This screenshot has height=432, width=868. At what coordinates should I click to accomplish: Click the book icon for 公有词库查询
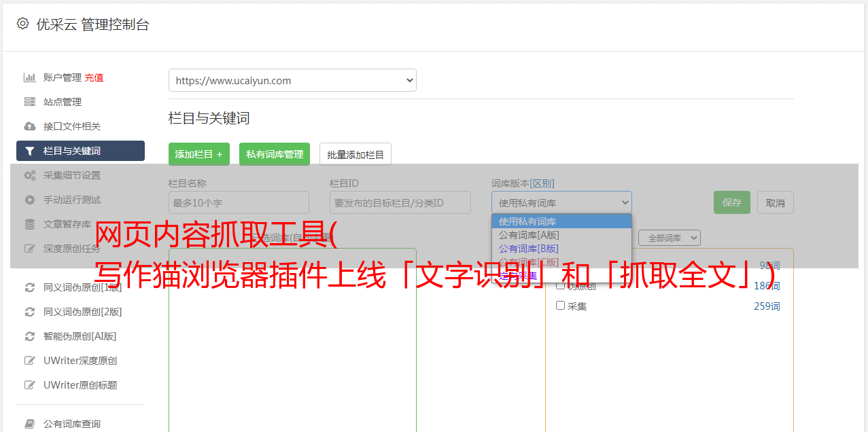pyautogui.click(x=30, y=424)
